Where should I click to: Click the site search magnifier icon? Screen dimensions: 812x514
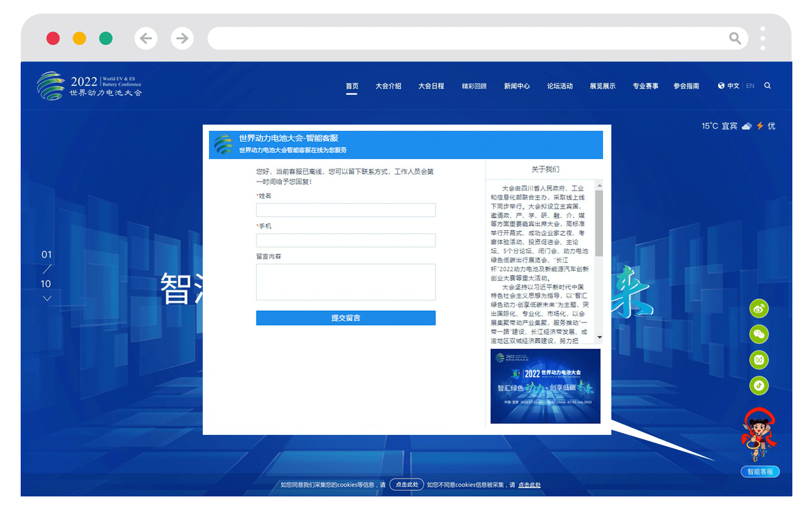768,86
